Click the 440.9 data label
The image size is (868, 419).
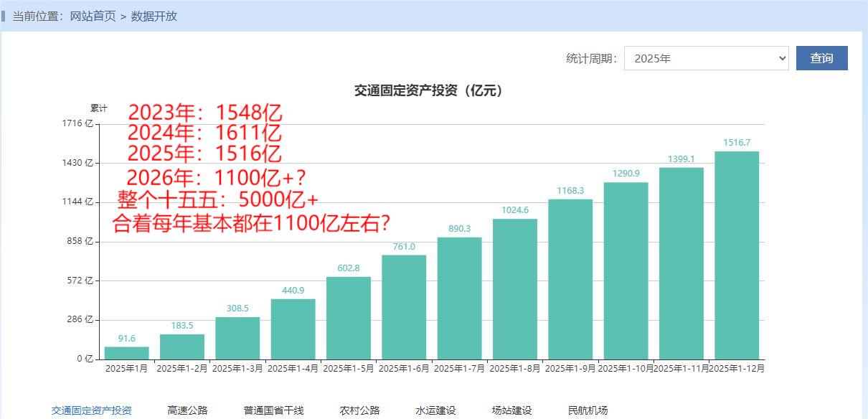(293, 291)
